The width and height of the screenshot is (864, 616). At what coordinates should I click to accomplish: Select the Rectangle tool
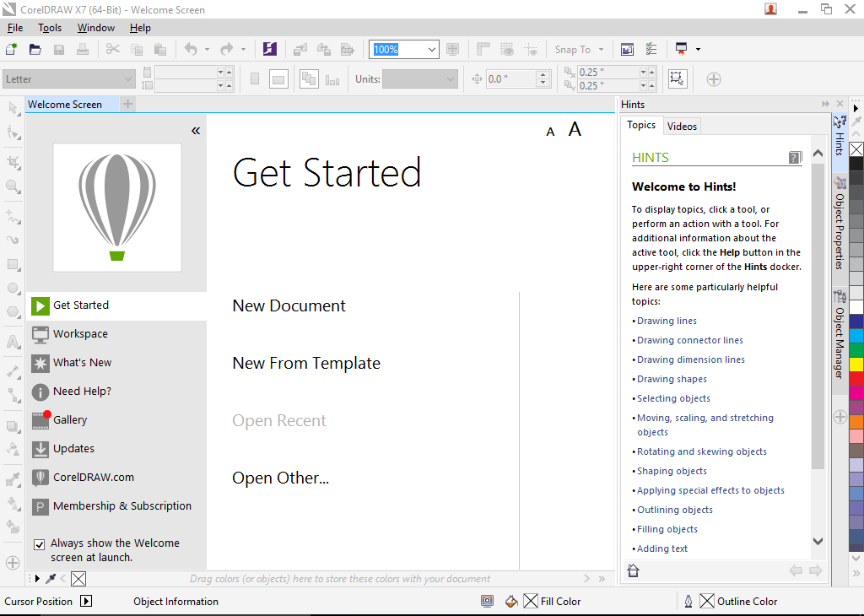coord(13,264)
